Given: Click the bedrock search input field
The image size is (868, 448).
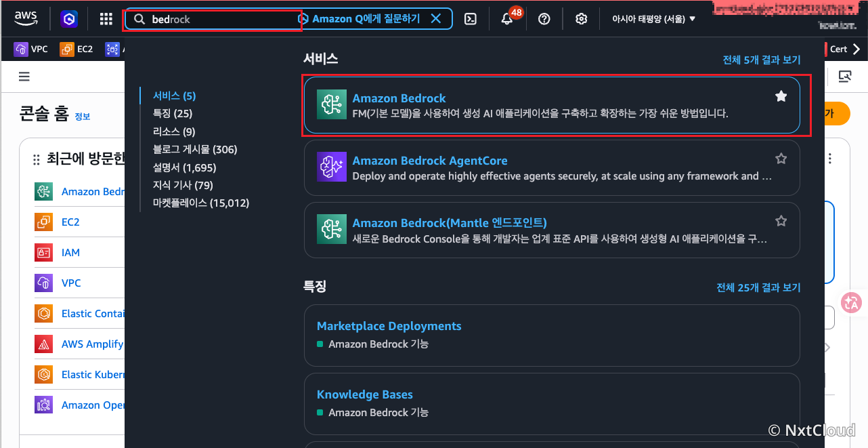Looking at the screenshot, I should 213,20.
